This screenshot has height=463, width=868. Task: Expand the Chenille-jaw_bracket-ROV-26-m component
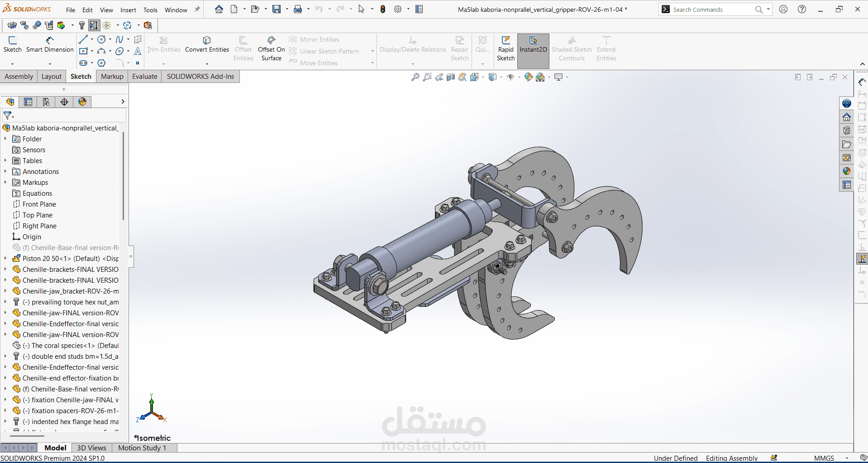coord(5,291)
